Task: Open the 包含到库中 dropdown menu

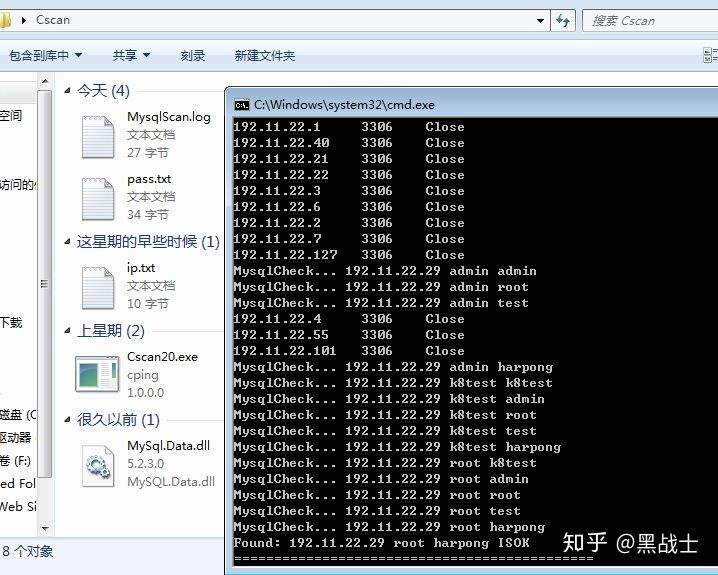Action: click(46, 55)
